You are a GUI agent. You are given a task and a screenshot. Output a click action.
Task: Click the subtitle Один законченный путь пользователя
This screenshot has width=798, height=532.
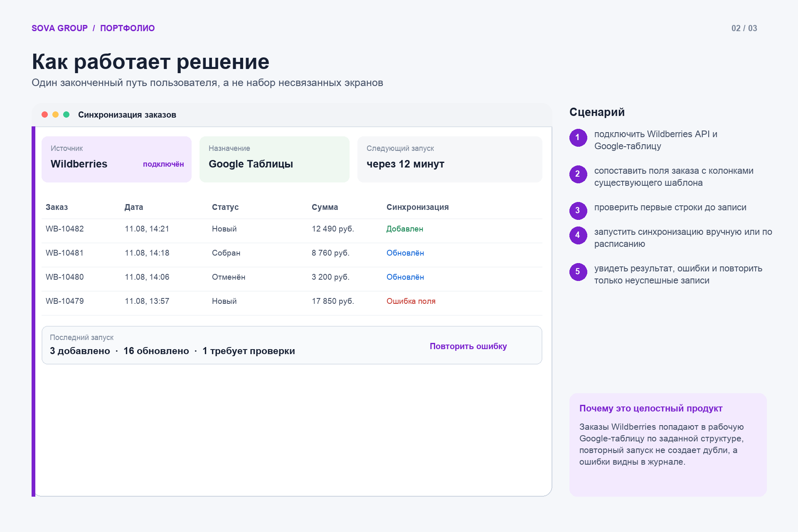pos(207,83)
